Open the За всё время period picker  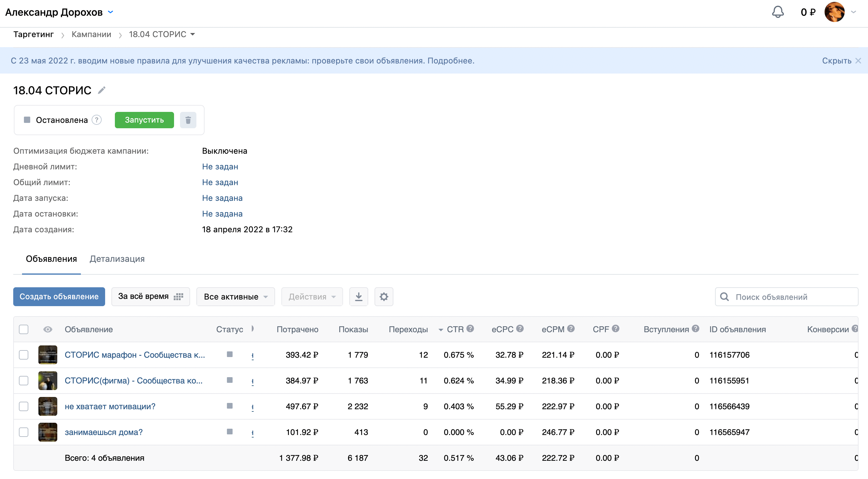151,297
